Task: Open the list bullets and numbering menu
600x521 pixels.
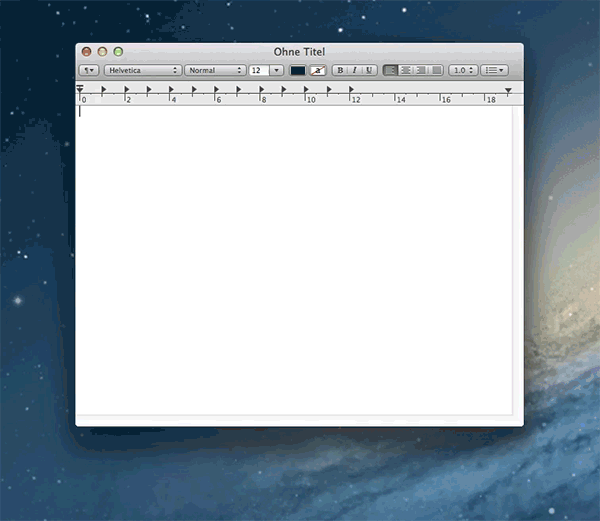Action: (494, 70)
